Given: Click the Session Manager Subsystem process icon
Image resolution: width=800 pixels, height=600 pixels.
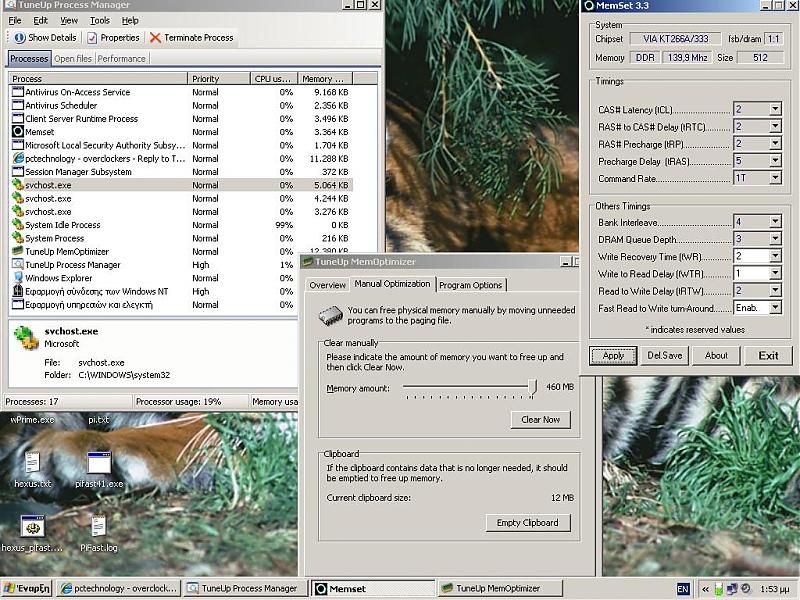Looking at the screenshot, I should (x=18, y=171).
